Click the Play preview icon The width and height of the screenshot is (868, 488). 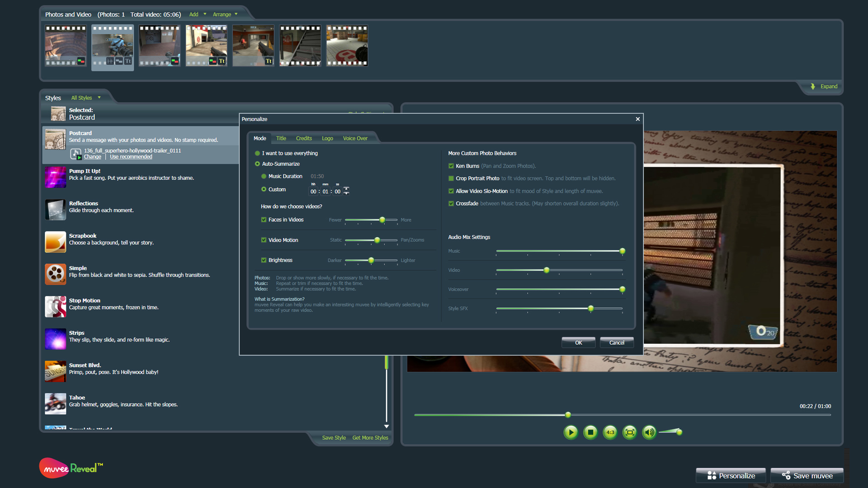click(x=571, y=432)
